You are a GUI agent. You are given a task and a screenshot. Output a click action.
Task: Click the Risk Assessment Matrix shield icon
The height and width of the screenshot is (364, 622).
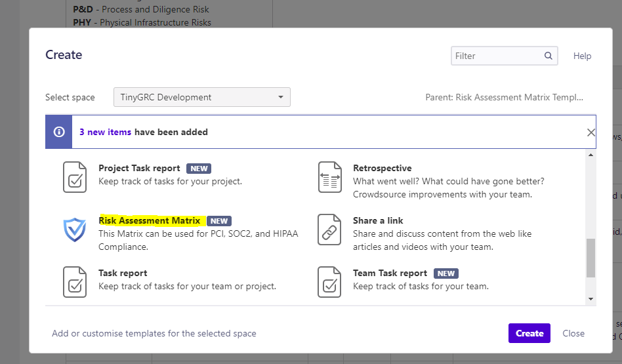tap(75, 230)
